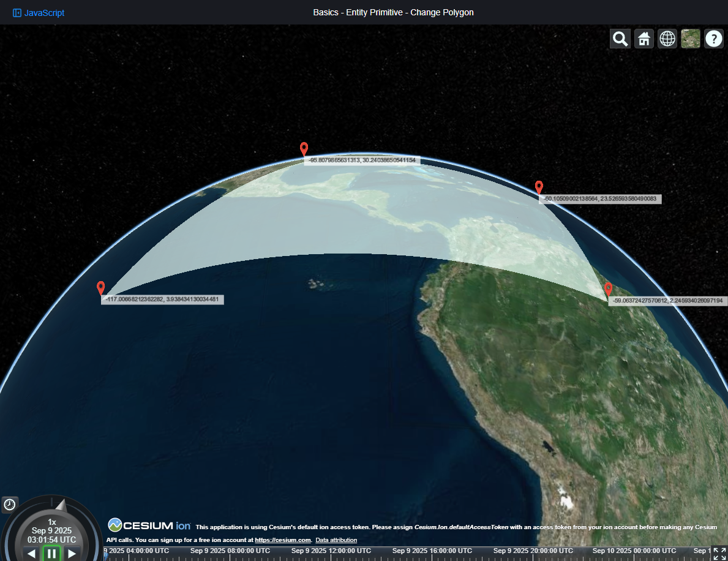Open navigation help instructions
Image resolution: width=728 pixels, height=561 pixels.
pos(713,39)
